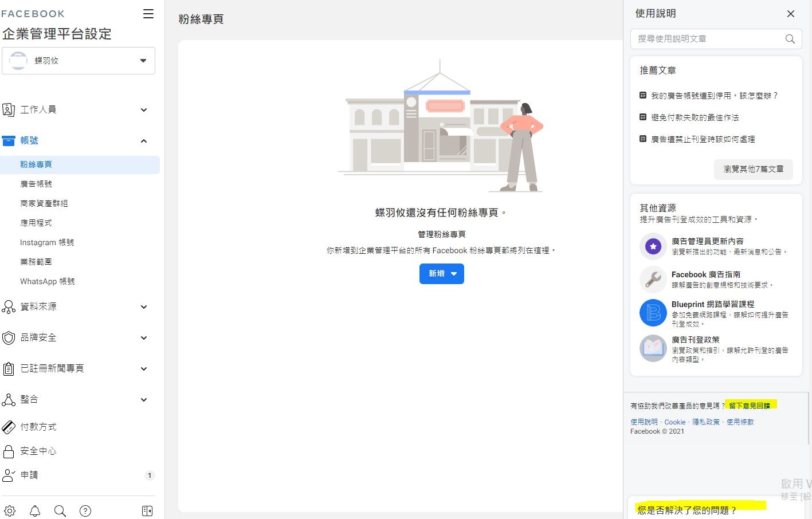The height and width of the screenshot is (519, 812).
Task: Select 廣告帳號 in the sidebar
Action: (36, 184)
